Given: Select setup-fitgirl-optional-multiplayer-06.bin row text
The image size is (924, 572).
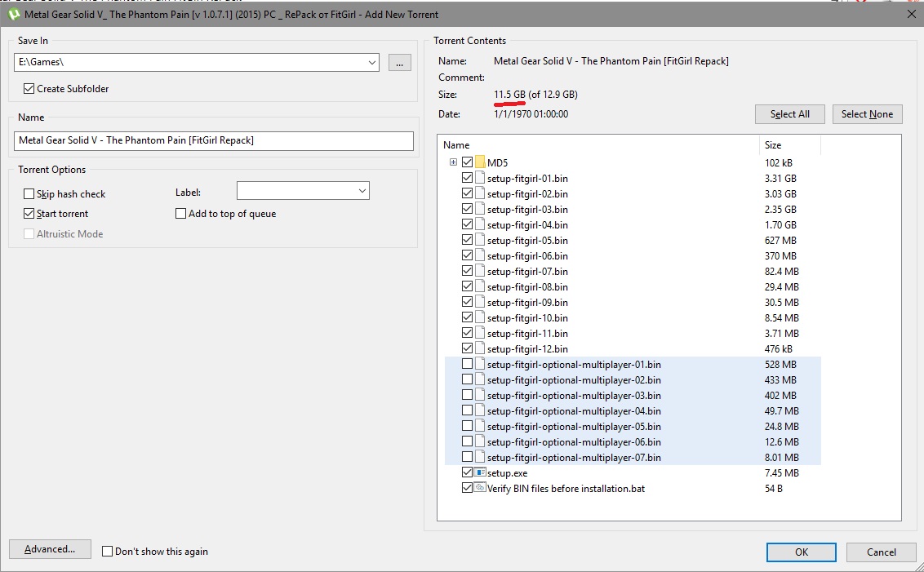Looking at the screenshot, I should point(574,441).
